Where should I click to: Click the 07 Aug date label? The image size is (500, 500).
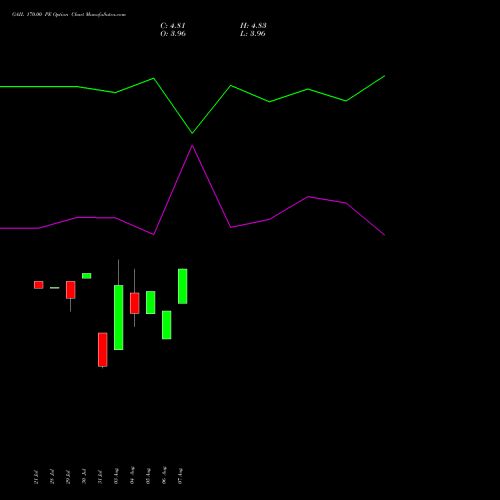(180, 476)
